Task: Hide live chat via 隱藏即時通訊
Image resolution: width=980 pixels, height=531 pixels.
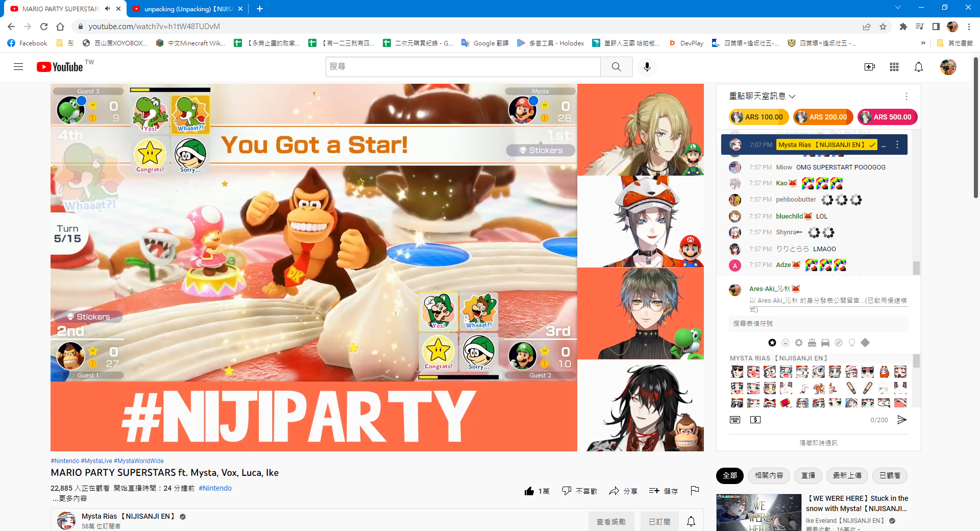Action: pyautogui.click(x=819, y=443)
